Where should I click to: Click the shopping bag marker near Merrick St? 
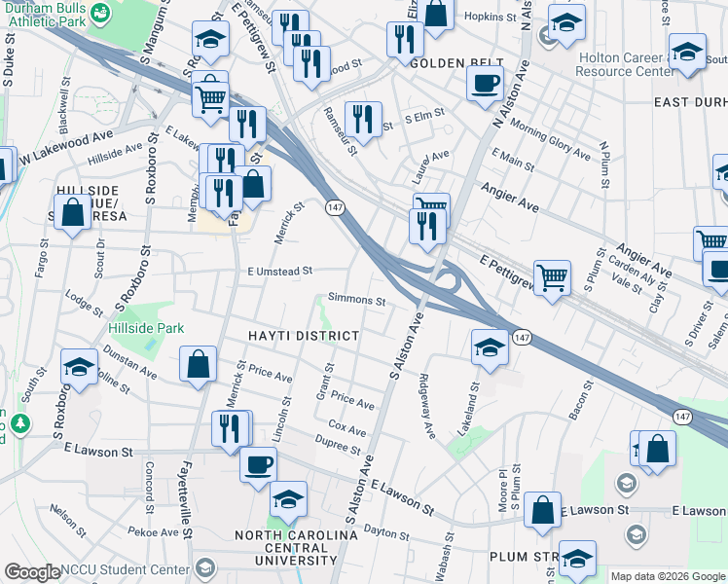click(x=253, y=188)
